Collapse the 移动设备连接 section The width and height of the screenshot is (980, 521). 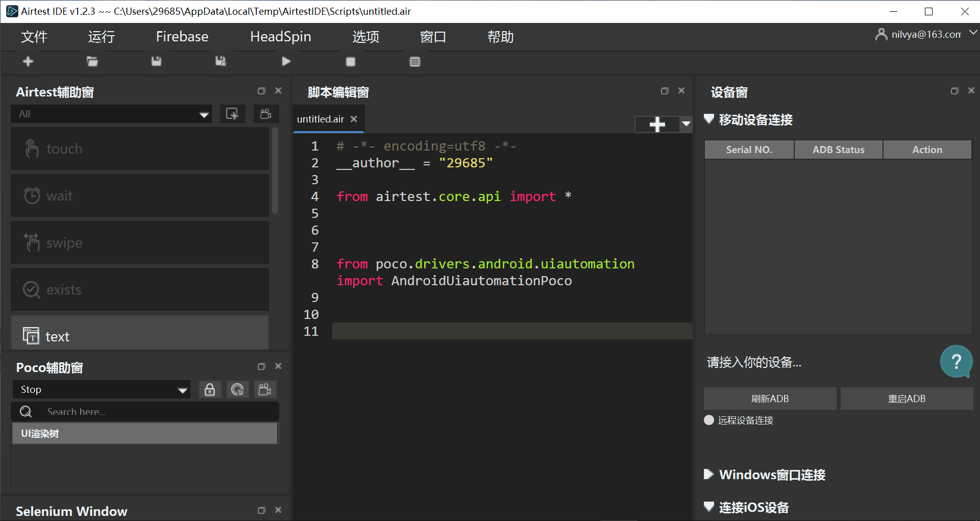(708, 119)
